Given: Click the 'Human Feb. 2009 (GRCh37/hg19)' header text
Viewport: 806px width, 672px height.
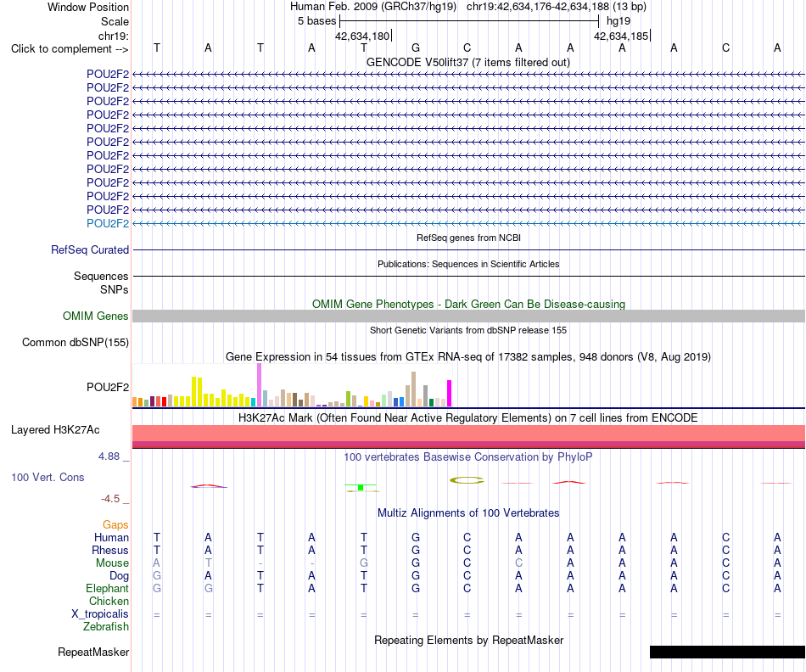Looking at the screenshot, I should click(x=373, y=7).
